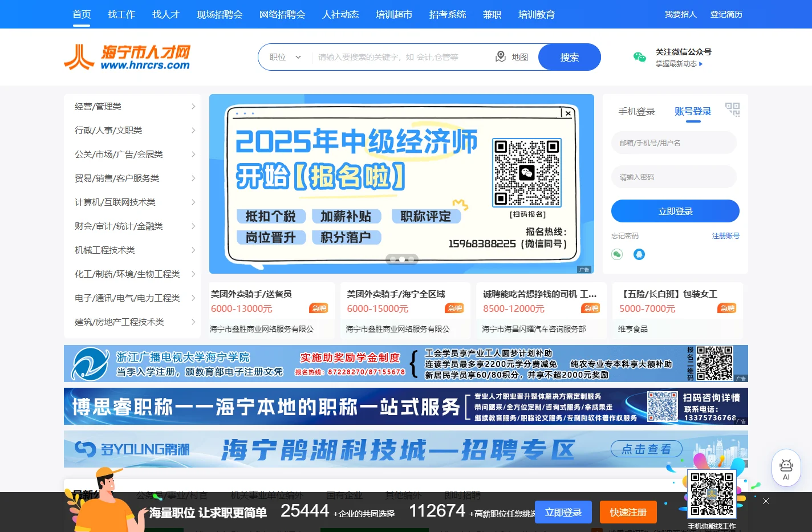
Task: Click the orange 快速注册 button
Action: 628,512
